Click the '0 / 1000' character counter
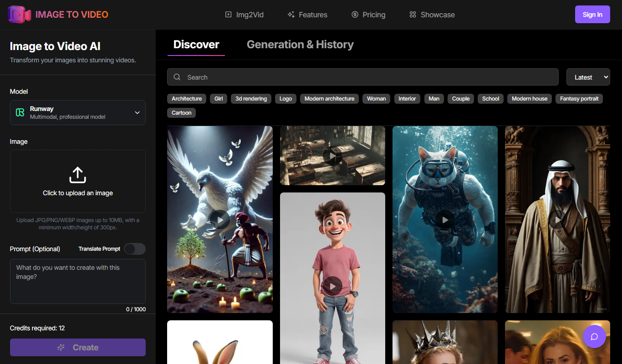This screenshot has height=364, width=622. [x=136, y=309]
